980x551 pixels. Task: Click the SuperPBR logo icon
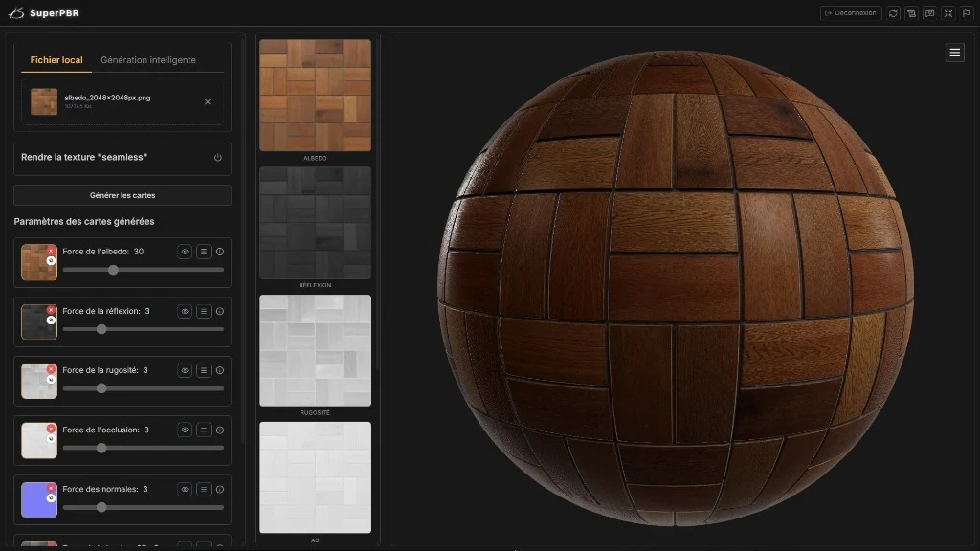coord(15,13)
